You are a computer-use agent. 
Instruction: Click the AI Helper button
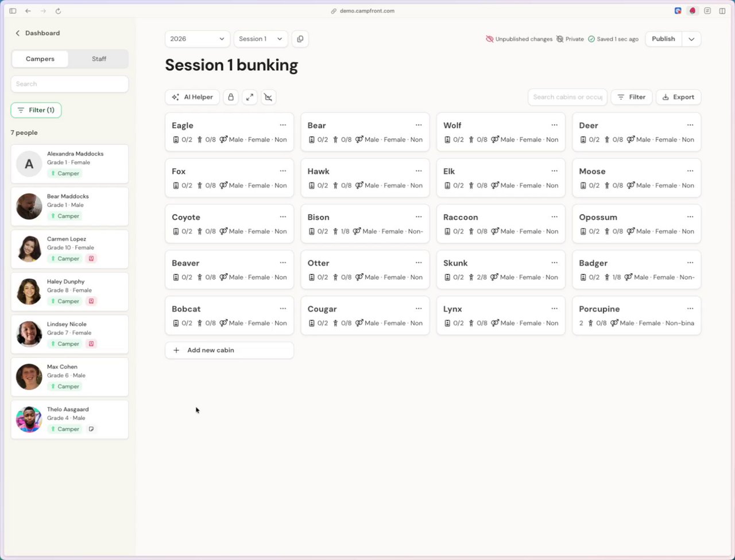(x=192, y=97)
